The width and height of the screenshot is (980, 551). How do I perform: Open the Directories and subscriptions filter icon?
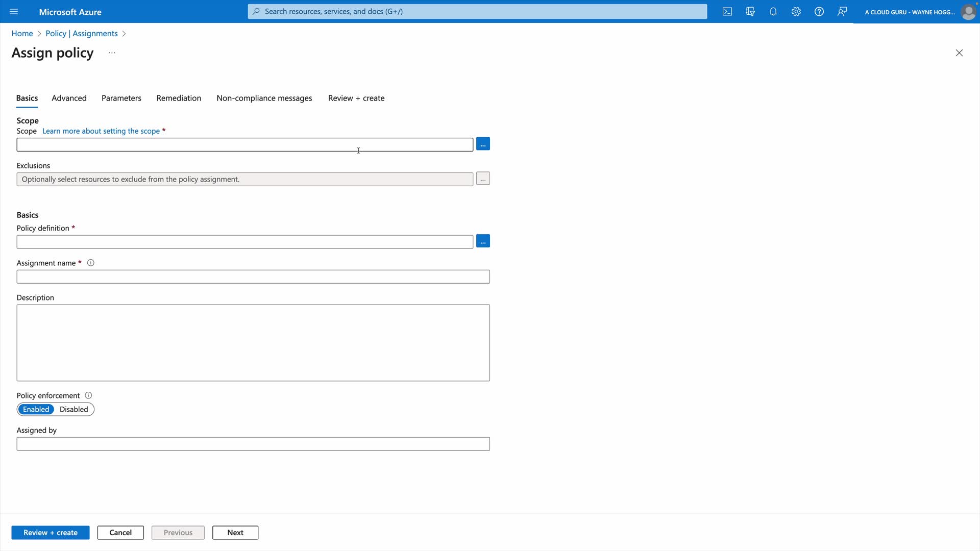pyautogui.click(x=750, y=12)
